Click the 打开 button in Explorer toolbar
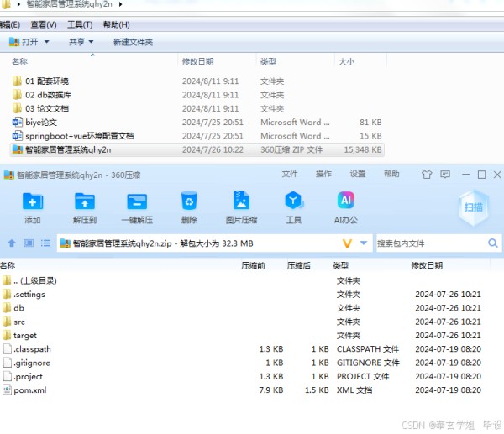Screen dimensions: 504x434 (24, 42)
